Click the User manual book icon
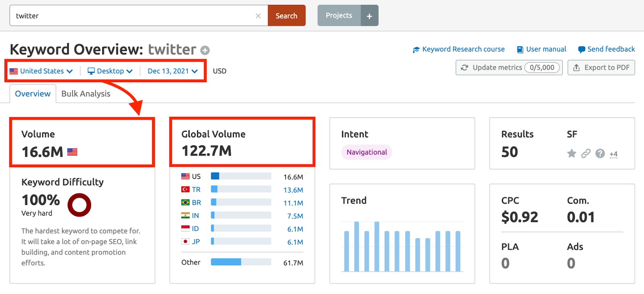This screenshot has width=644, height=294. 520,50
